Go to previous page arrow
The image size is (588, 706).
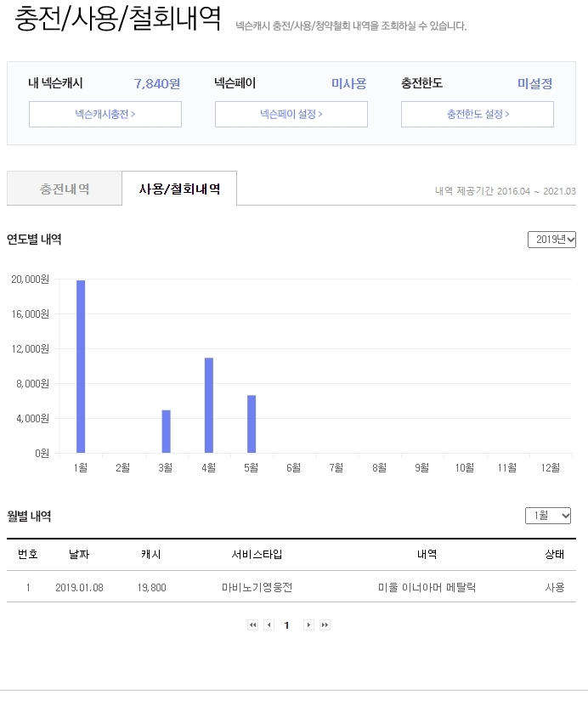coord(269,624)
